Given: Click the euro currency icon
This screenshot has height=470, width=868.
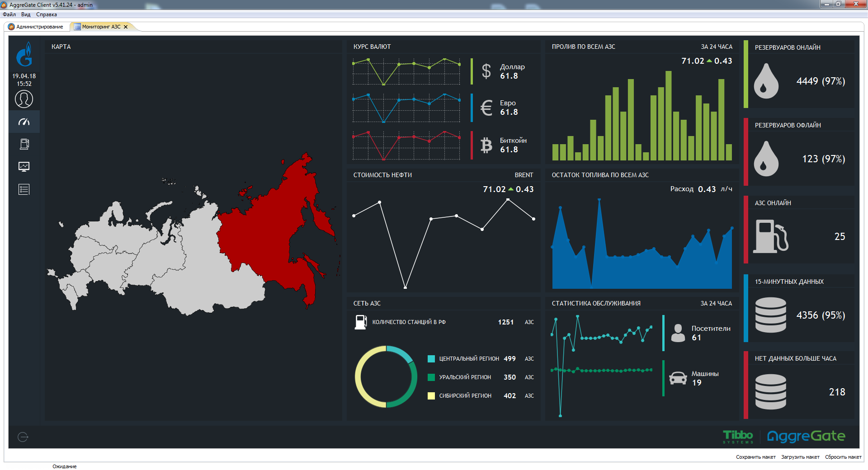Looking at the screenshot, I should click(486, 108).
